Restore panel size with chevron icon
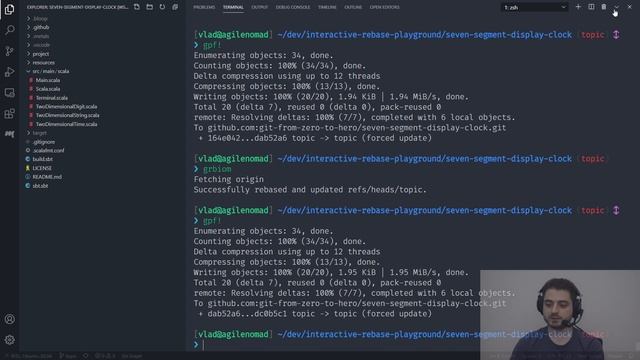 [x=616, y=7]
